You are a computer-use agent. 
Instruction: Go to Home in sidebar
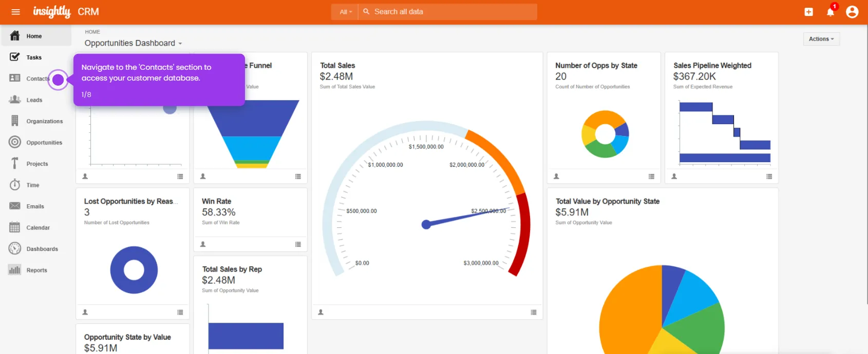34,36
